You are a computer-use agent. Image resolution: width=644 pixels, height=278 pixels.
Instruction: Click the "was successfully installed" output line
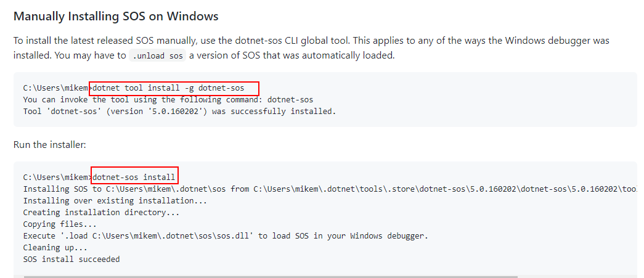pyautogui.click(x=179, y=112)
